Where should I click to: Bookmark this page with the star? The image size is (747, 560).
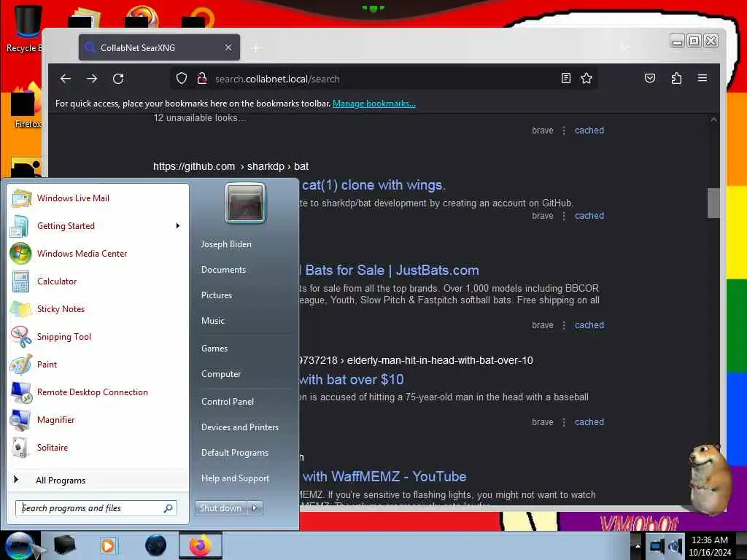tap(587, 79)
